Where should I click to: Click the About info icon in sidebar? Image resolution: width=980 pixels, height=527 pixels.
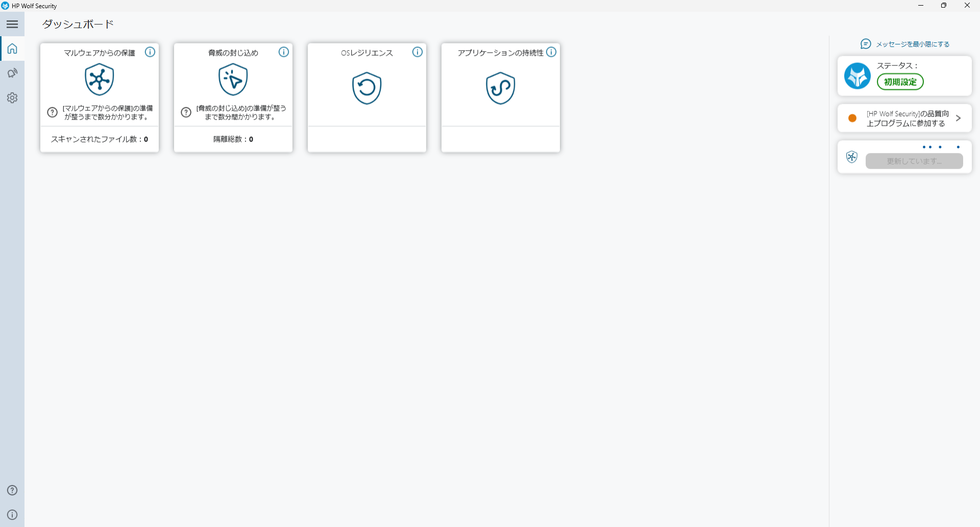point(12,515)
